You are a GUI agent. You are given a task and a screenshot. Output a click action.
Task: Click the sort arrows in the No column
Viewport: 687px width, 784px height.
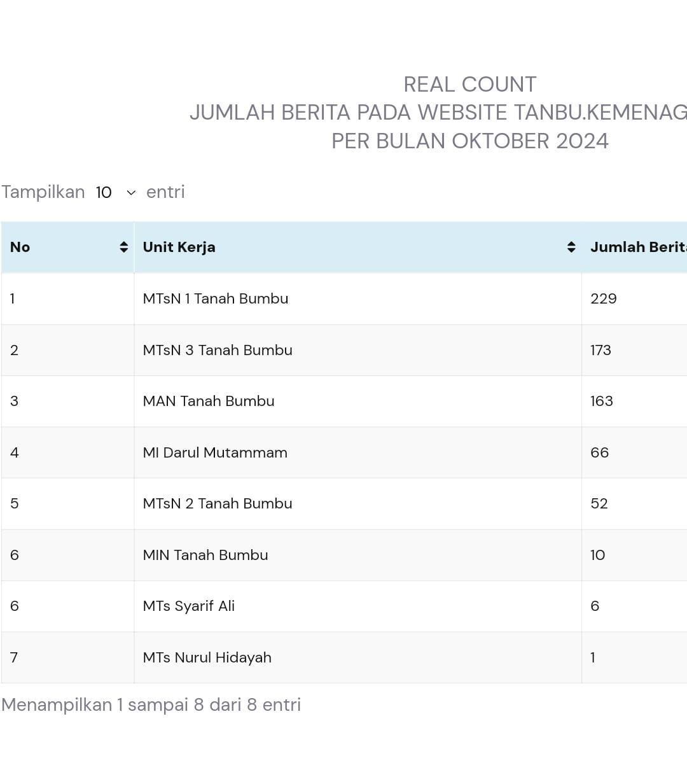pyautogui.click(x=123, y=248)
